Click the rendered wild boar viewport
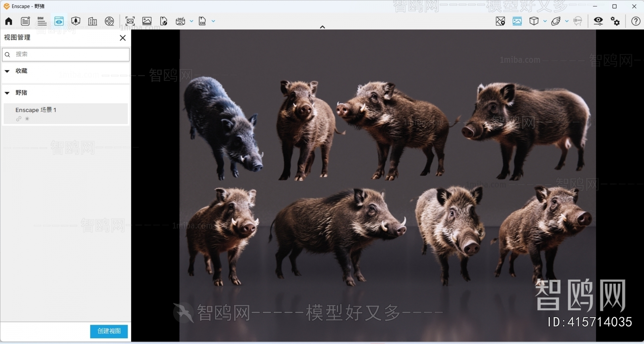 [388, 185]
